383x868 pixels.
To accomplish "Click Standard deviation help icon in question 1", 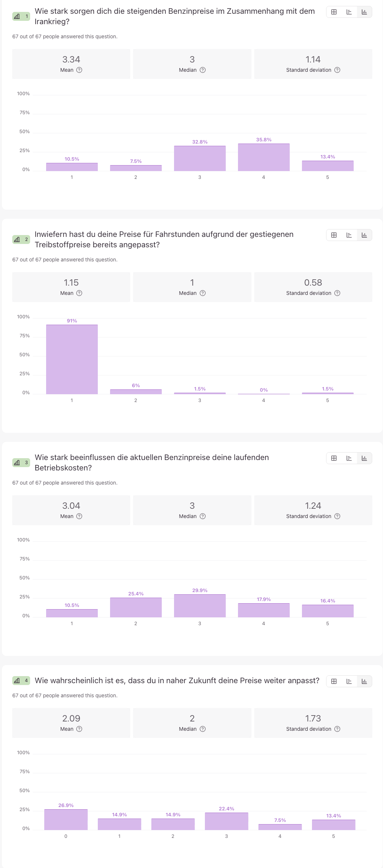I will 337,70.
